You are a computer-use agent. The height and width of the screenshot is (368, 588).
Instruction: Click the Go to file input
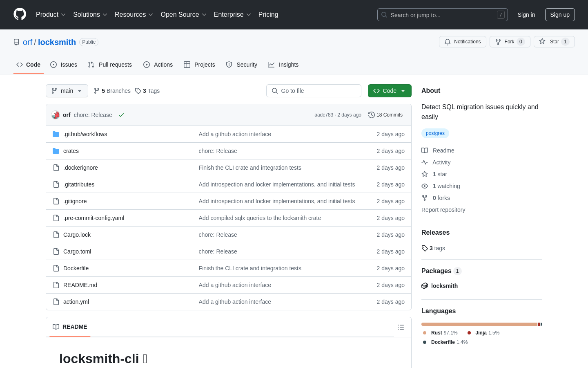[x=314, y=91]
